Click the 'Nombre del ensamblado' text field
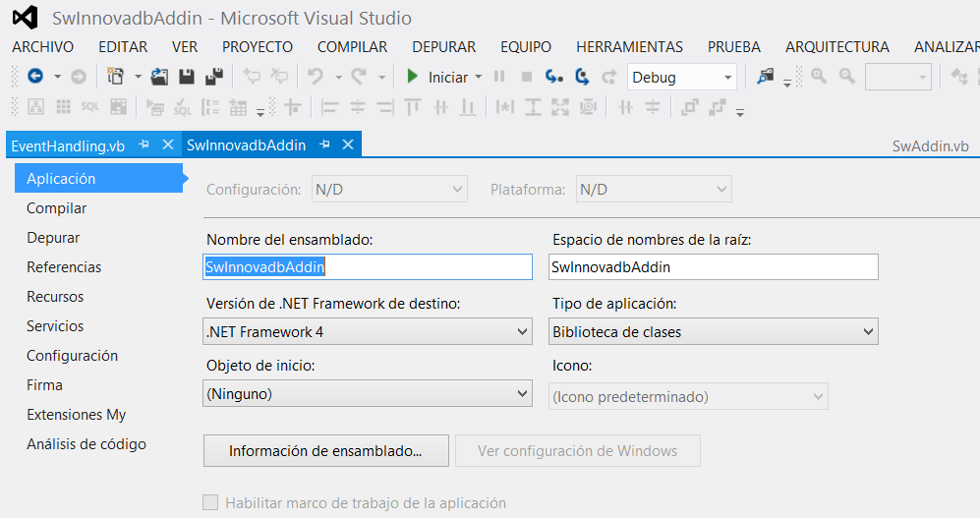The height and width of the screenshot is (518, 980). [x=368, y=266]
